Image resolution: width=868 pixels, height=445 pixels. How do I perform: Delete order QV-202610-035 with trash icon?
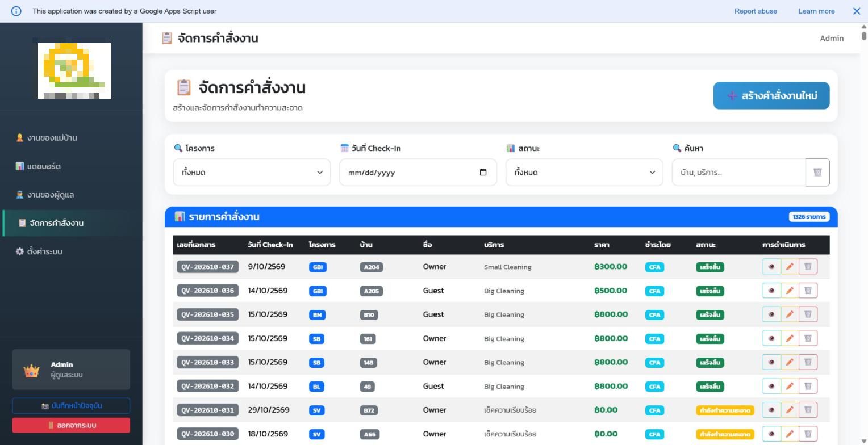coord(808,314)
